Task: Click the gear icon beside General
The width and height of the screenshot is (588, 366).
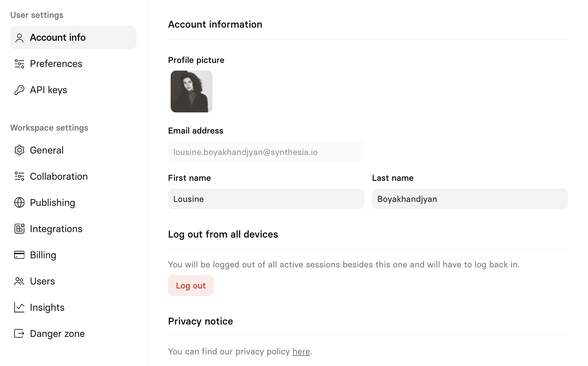Action: [19, 150]
